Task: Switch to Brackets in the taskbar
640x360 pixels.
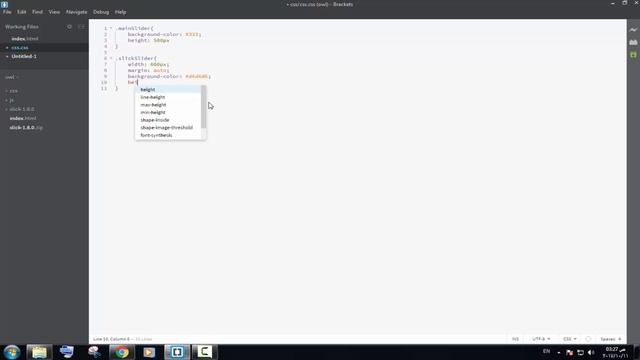Action: pyautogui.click(x=177, y=352)
